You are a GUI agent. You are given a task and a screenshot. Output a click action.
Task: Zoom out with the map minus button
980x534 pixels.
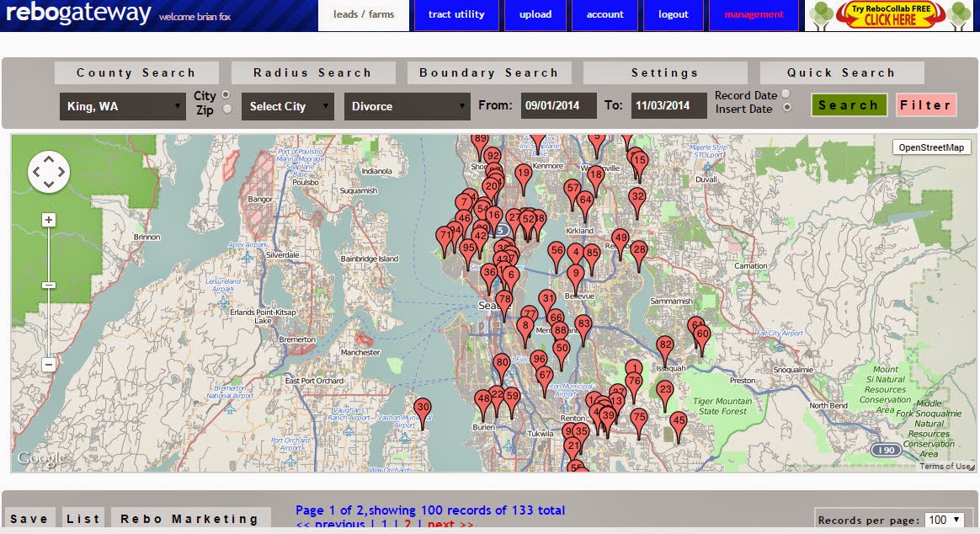coord(49,364)
